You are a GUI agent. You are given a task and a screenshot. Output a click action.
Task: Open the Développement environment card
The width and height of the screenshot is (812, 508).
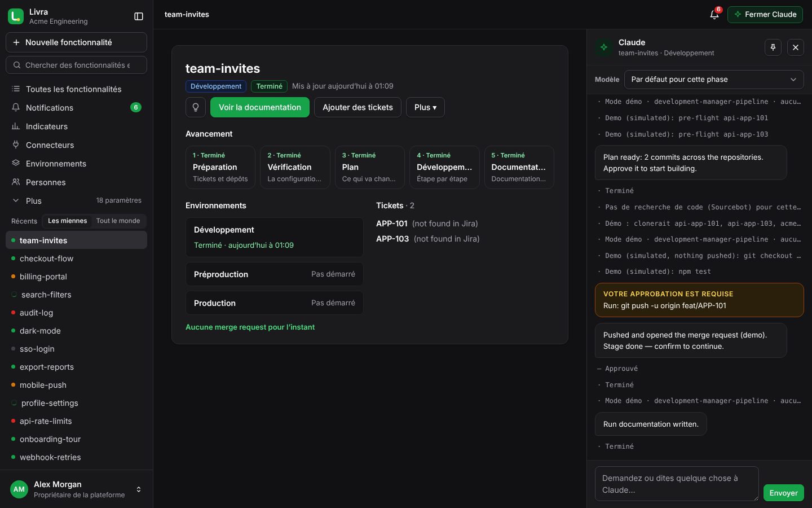(x=275, y=237)
